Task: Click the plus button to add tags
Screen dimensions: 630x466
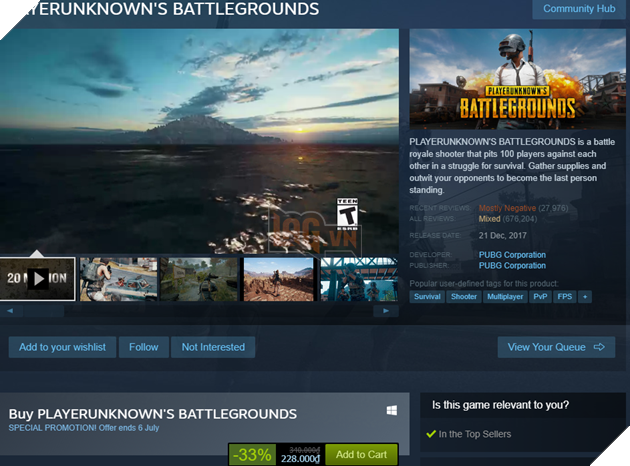Action: click(x=585, y=297)
